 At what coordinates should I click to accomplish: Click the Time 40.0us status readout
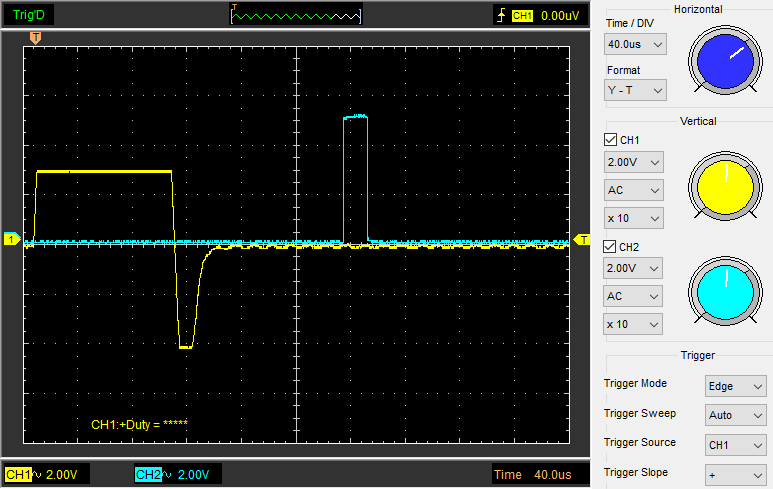pos(534,474)
